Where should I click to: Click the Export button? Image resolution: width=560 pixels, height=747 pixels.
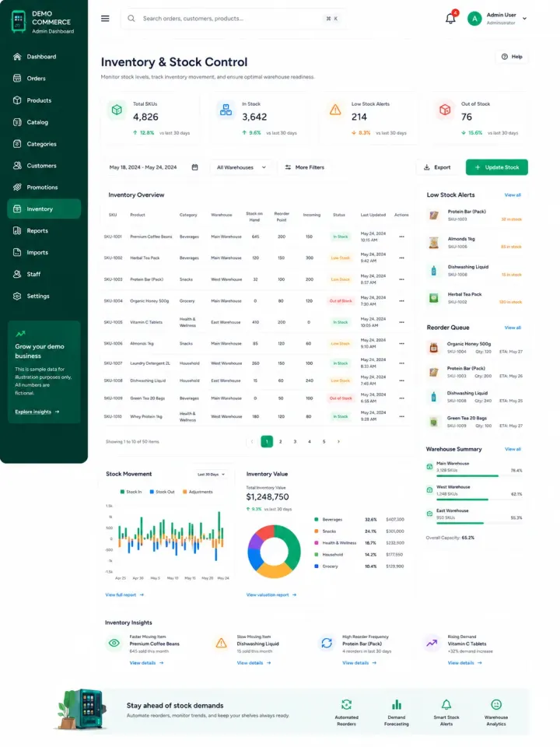click(436, 167)
